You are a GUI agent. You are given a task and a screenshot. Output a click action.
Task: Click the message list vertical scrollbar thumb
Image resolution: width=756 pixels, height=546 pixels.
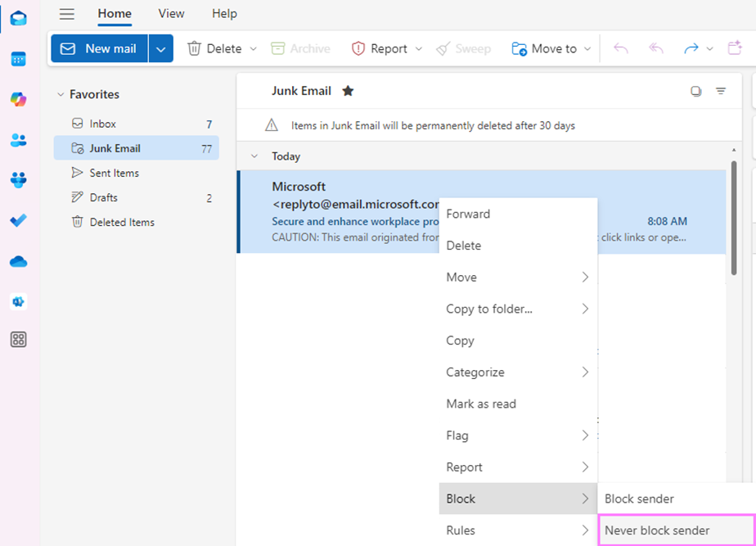pos(734,218)
